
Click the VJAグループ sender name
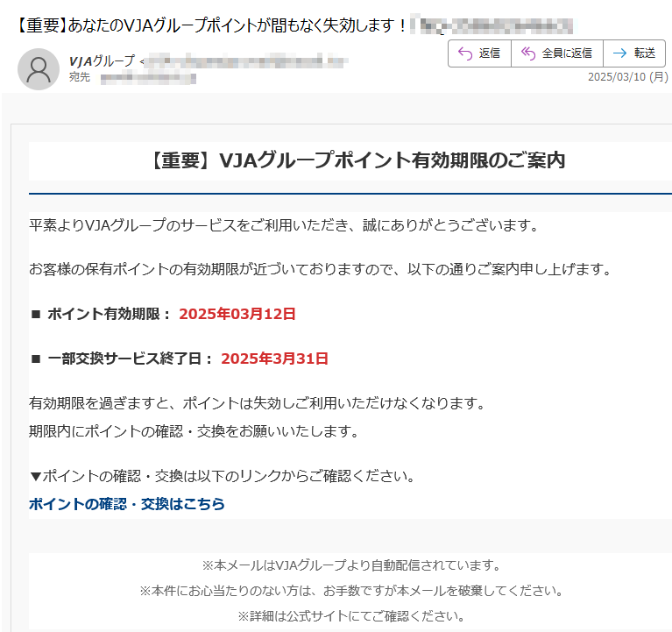[x=102, y=61]
